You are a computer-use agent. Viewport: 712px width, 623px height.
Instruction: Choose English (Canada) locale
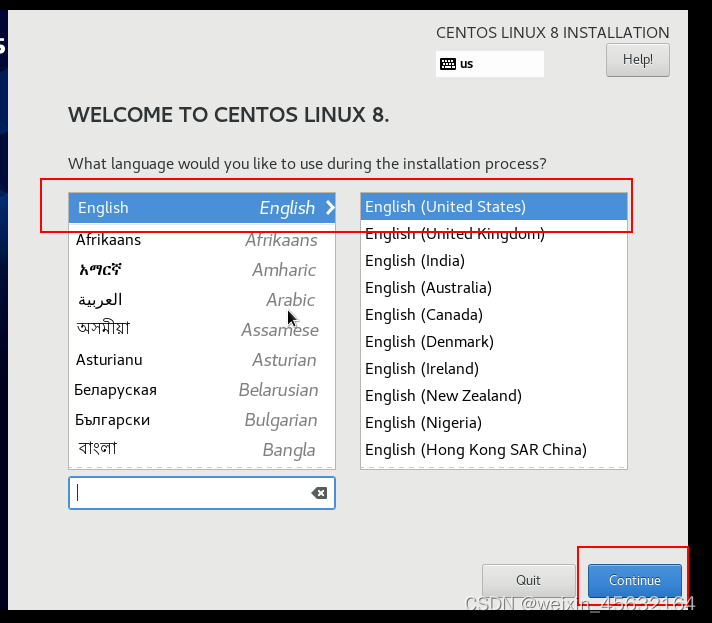494,315
